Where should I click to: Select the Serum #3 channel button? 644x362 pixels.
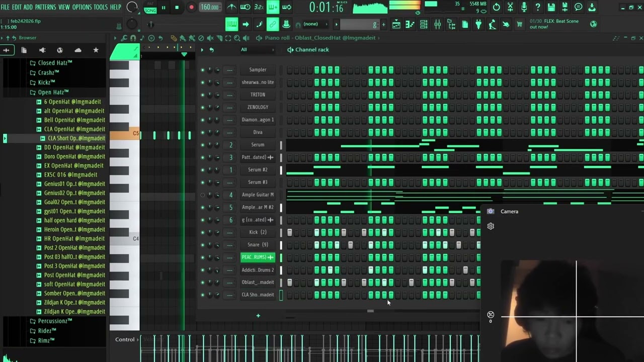[x=258, y=182]
